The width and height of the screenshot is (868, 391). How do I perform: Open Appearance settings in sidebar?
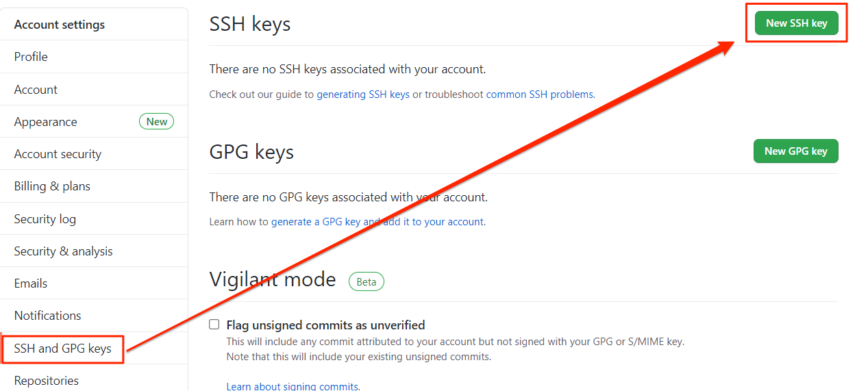(x=46, y=122)
